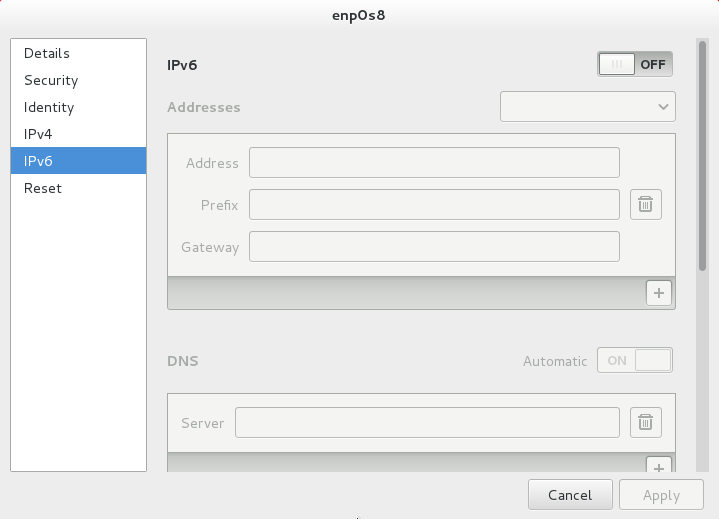Click the Apply button
Viewport: 719px width, 519px height.
pyautogui.click(x=661, y=495)
